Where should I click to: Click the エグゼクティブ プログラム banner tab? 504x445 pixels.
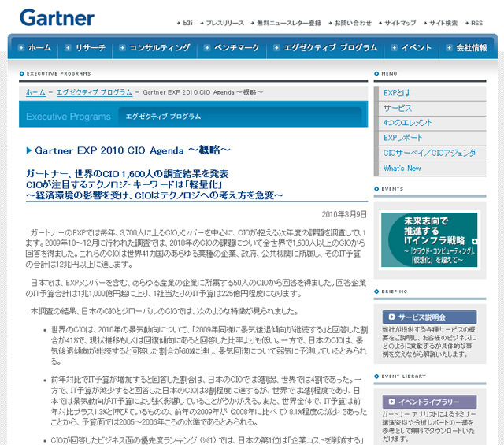coord(163,117)
